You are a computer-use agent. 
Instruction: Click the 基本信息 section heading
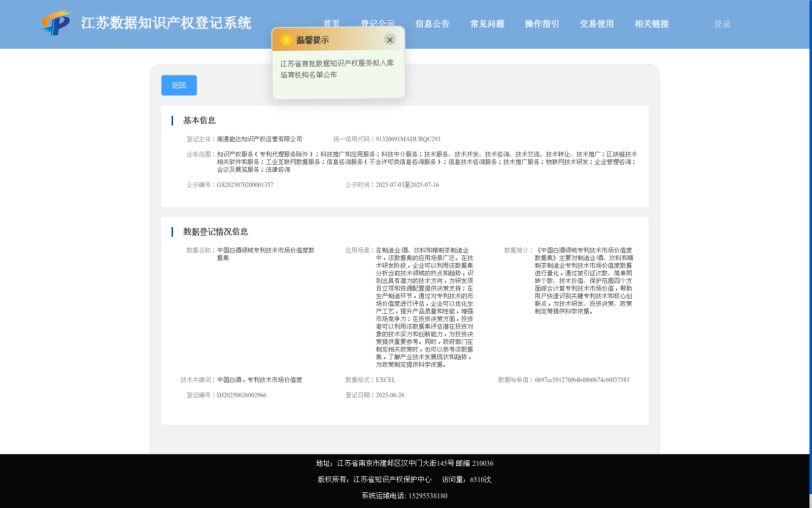click(x=199, y=120)
